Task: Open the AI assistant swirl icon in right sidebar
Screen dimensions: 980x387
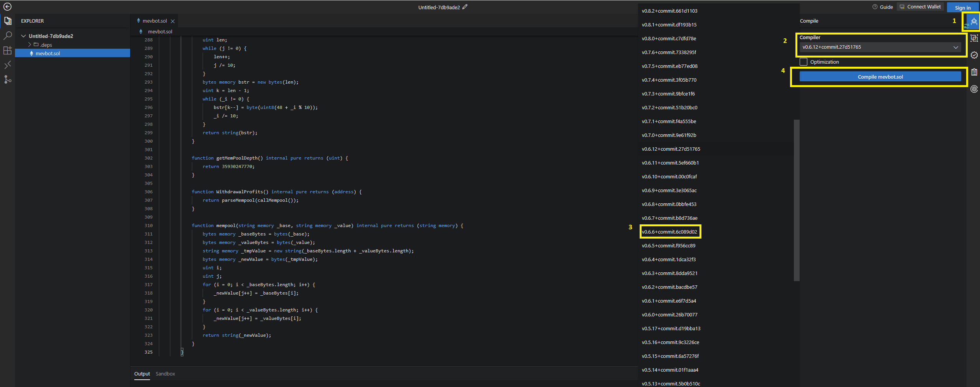Action: click(x=974, y=89)
